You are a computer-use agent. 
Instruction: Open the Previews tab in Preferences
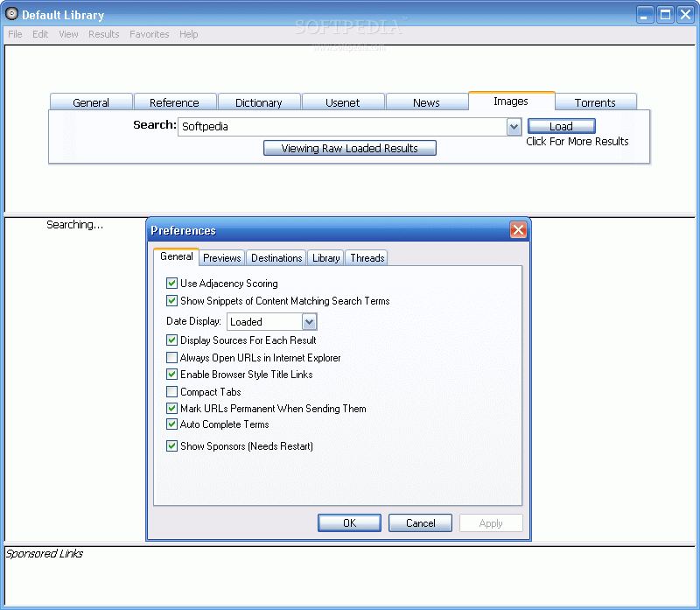click(222, 257)
